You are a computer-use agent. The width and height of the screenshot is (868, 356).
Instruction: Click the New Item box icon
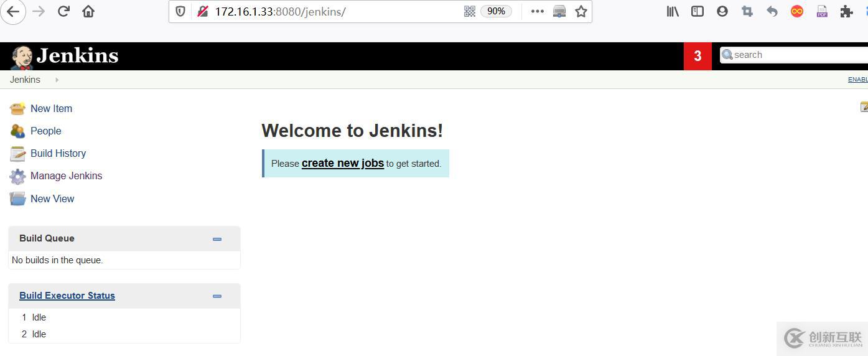coord(17,108)
